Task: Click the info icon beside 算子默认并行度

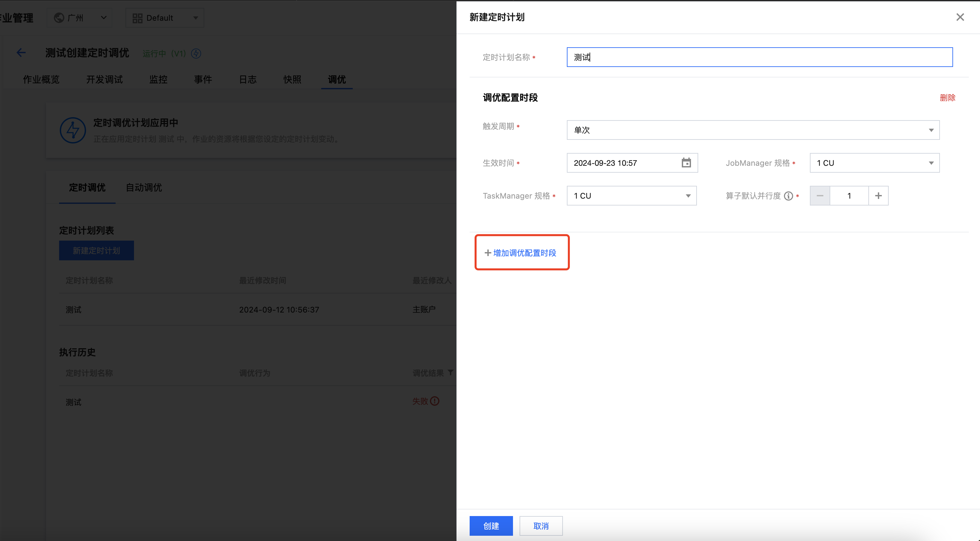Action: tap(788, 196)
